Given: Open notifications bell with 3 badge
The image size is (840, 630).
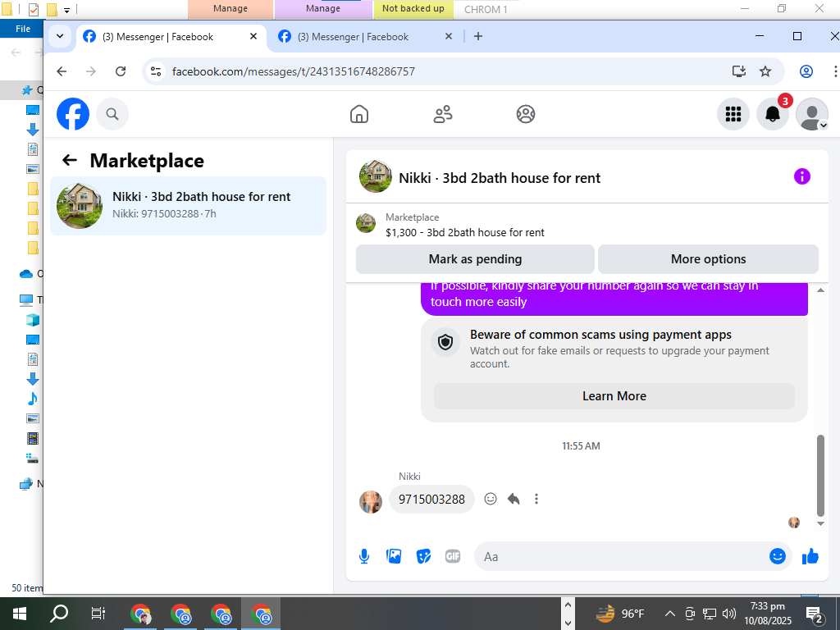Looking at the screenshot, I should pos(773,114).
